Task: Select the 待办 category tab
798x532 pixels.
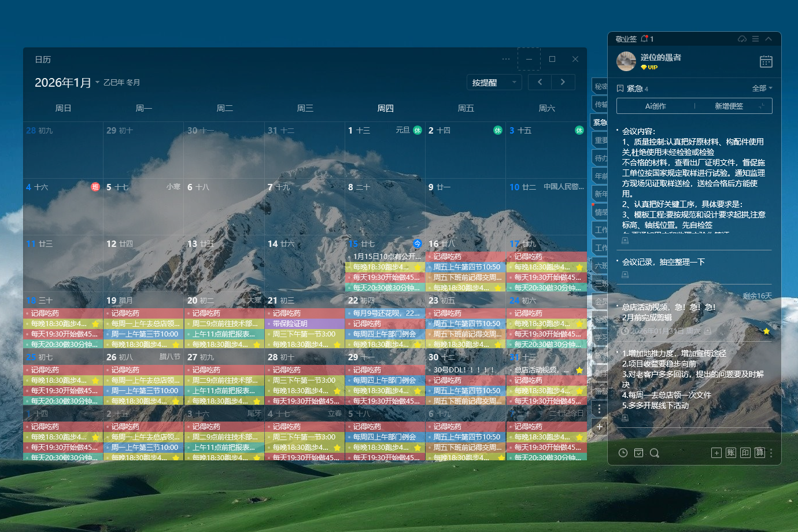Action: pos(600,158)
